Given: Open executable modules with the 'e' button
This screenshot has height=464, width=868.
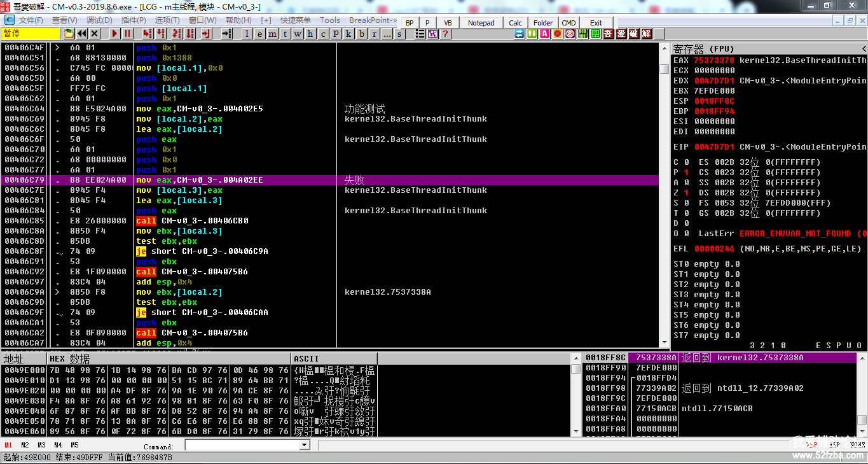Looking at the screenshot, I should point(260,34).
